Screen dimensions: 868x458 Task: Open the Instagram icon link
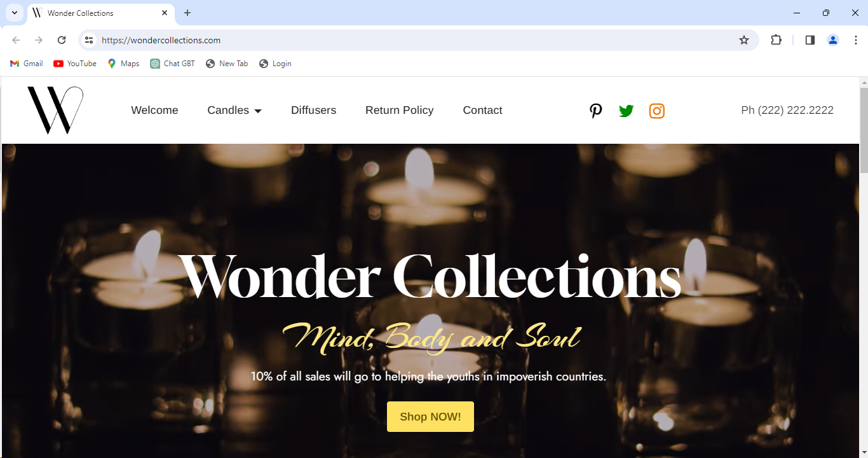coord(656,111)
